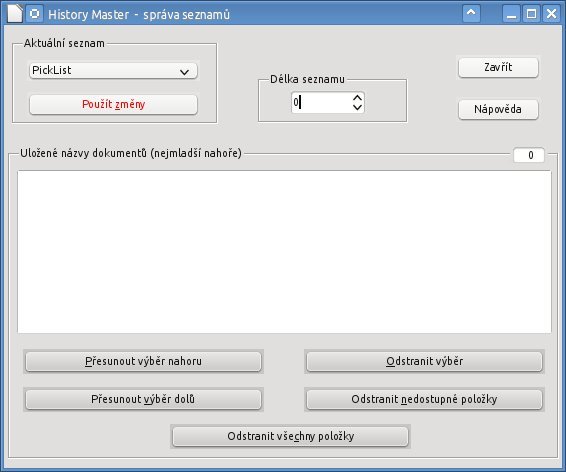Open the window menu document icon
This screenshot has height=472, width=566.
(14, 14)
